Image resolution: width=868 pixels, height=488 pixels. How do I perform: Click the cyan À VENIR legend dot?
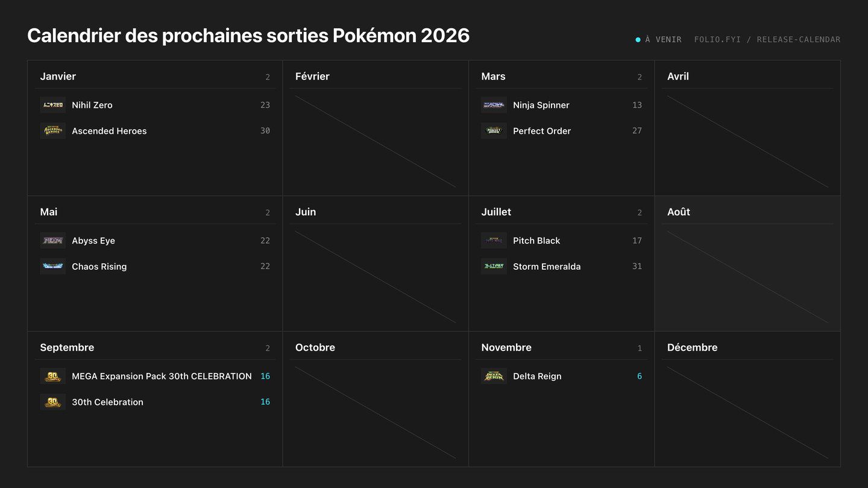(x=638, y=40)
